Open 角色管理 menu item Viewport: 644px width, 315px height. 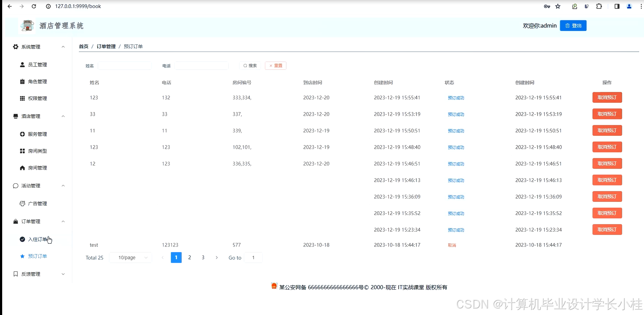[x=37, y=81]
